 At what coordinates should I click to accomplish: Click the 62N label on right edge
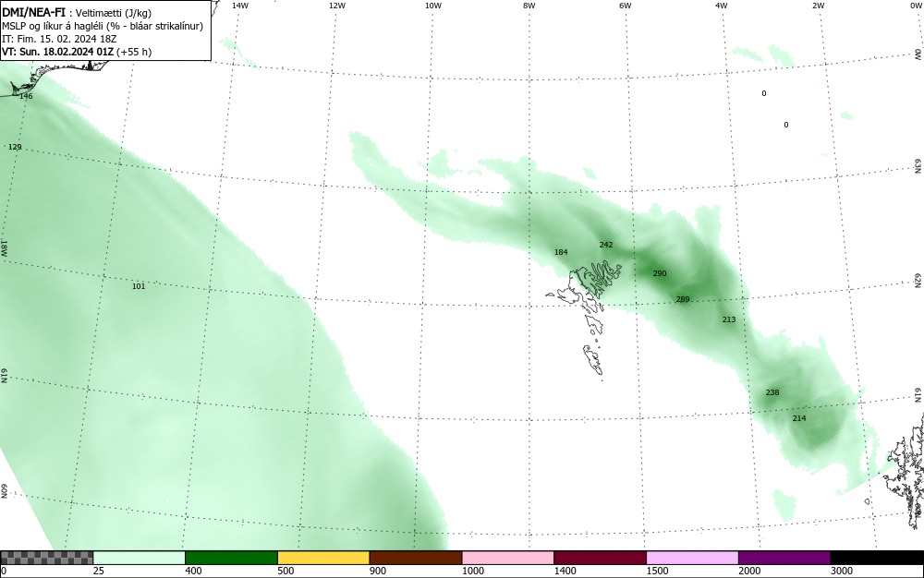(918, 280)
